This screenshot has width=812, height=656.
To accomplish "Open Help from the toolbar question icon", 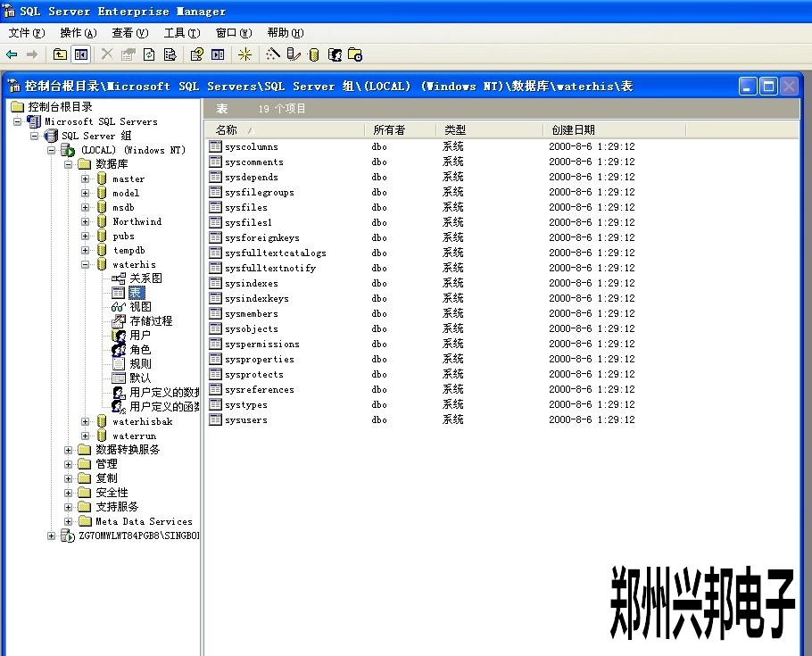I will [x=197, y=54].
